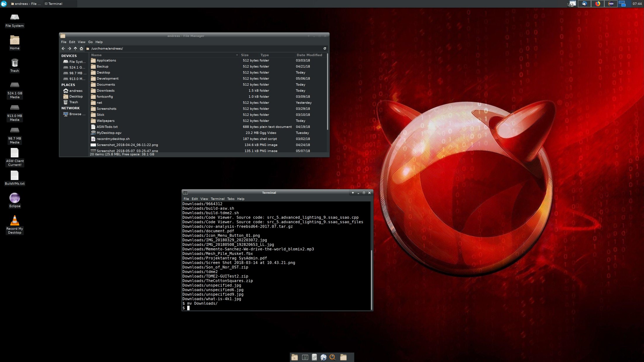
Task: Open the File menu in File Manager
Action: (64, 41)
